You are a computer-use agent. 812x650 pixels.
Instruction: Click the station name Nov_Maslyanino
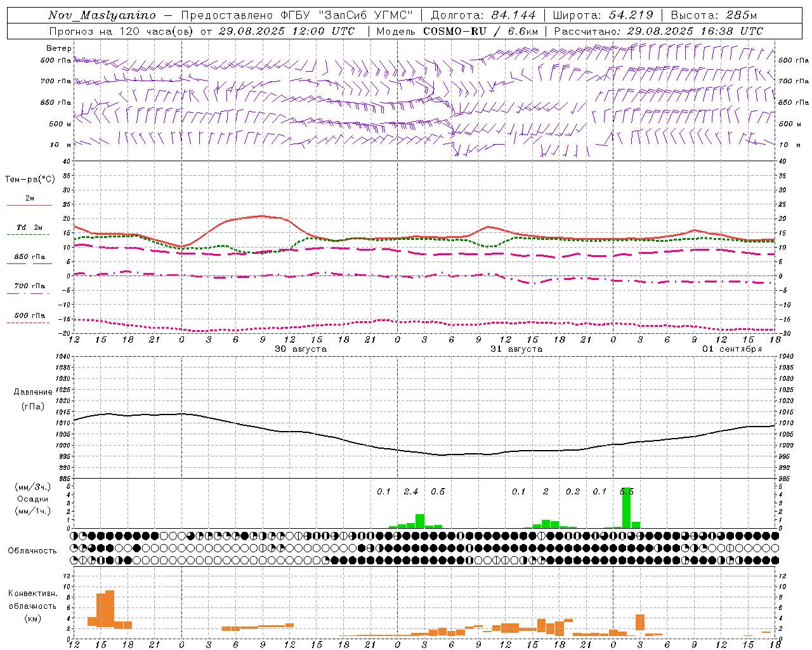pyautogui.click(x=102, y=15)
